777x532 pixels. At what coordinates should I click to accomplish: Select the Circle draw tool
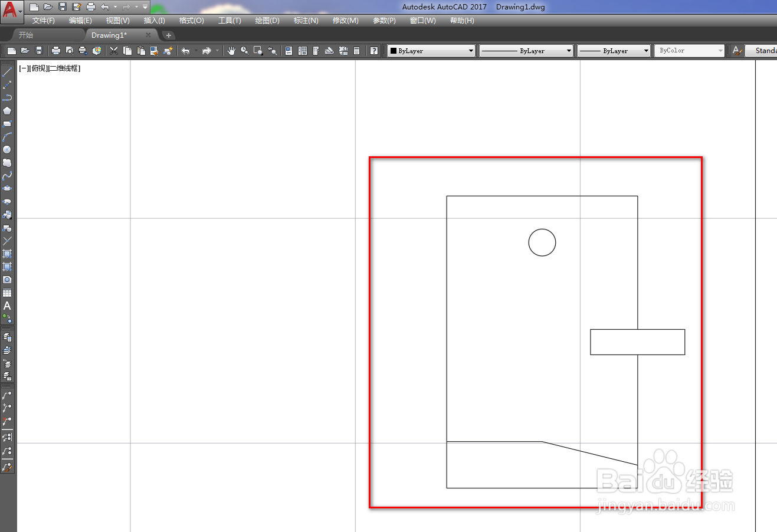pyautogui.click(x=7, y=150)
